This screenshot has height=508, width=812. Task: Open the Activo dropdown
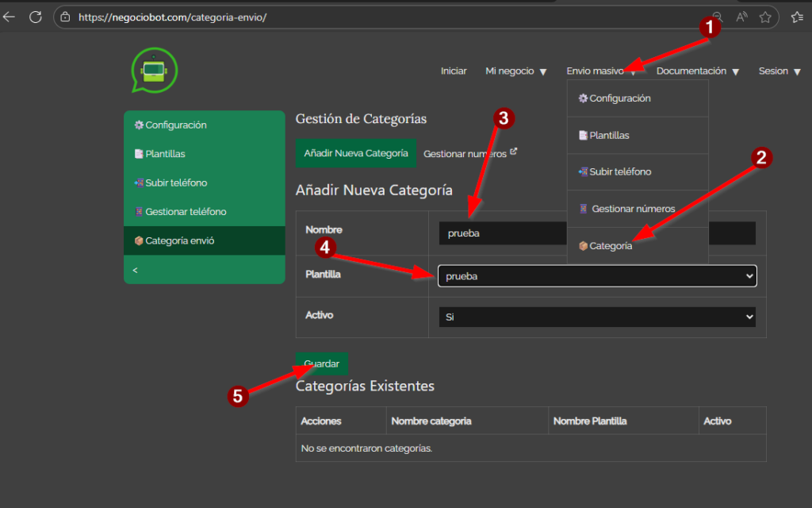point(597,317)
